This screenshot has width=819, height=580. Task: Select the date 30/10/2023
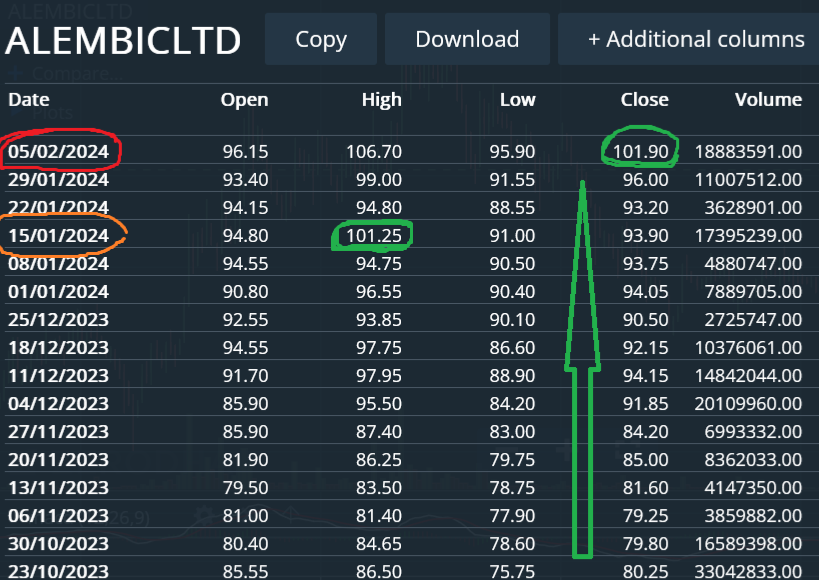coord(58,544)
